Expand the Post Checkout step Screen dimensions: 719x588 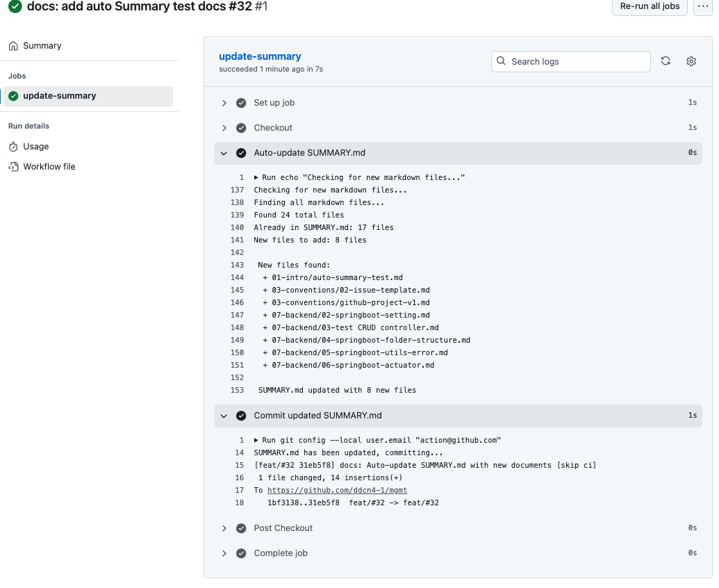tap(224, 528)
